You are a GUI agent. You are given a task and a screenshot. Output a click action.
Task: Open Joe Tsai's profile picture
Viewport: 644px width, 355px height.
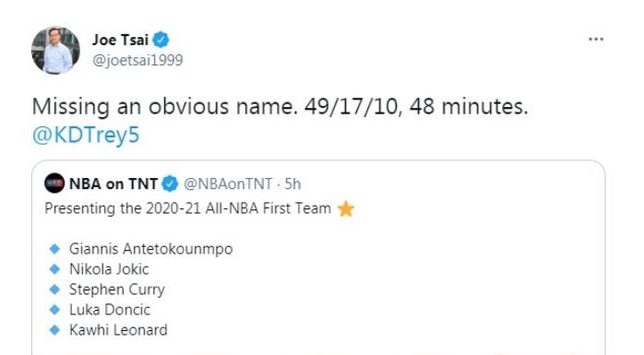tap(56, 51)
